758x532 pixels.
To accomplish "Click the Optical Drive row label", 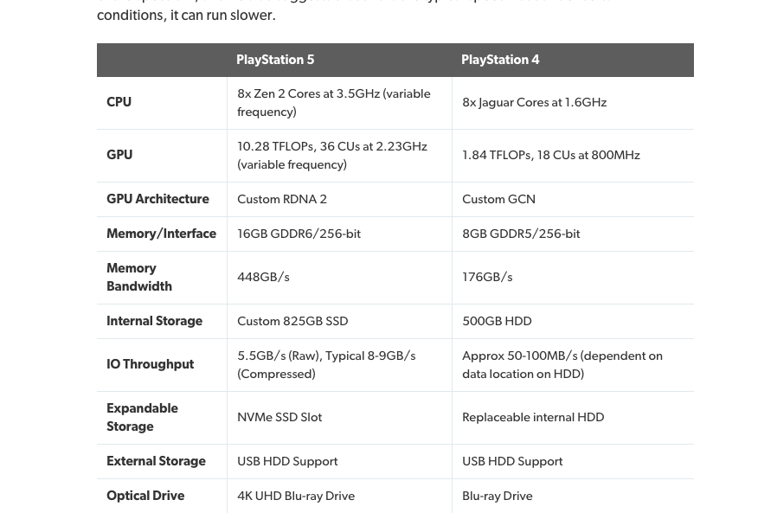I will 145,496.
